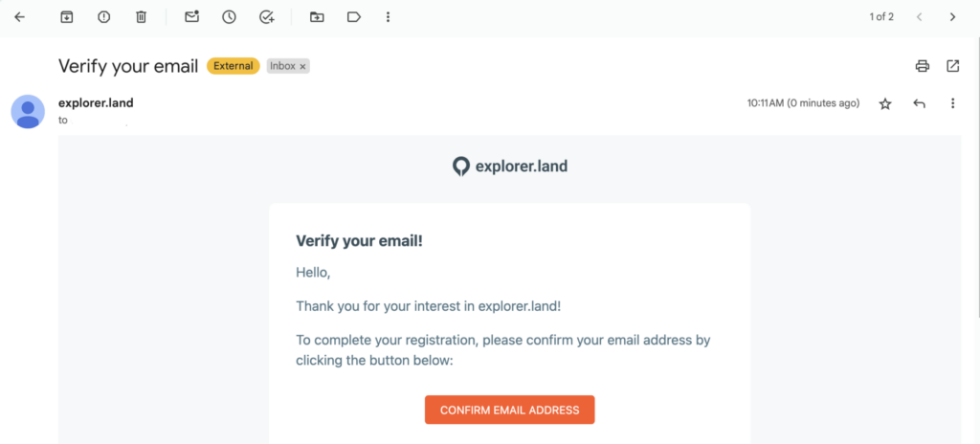Open the email in new window
The image size is (980, 444).
tap(953, 66)
